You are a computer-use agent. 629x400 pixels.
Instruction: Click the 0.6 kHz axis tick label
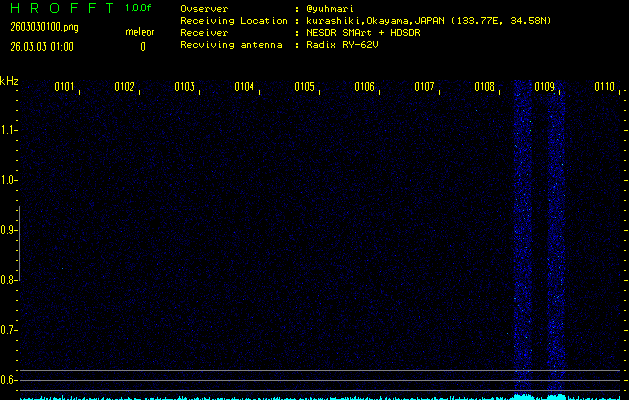(8, 380)
